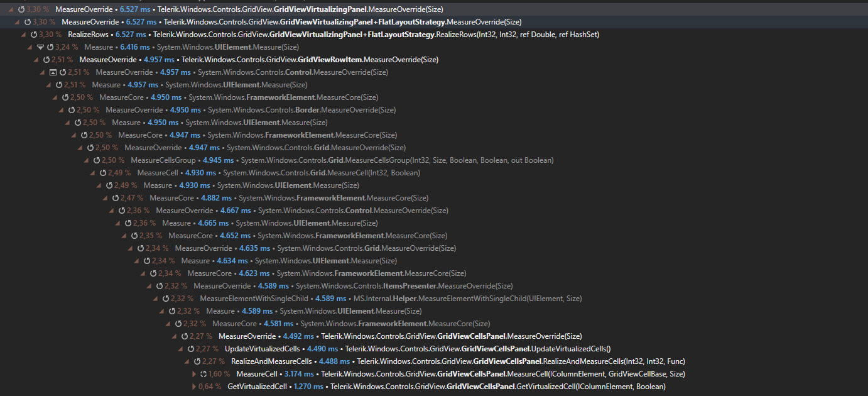
Task: Click the cycle icon on the MeasureCellsGroup row
Action: coord(97,160)
